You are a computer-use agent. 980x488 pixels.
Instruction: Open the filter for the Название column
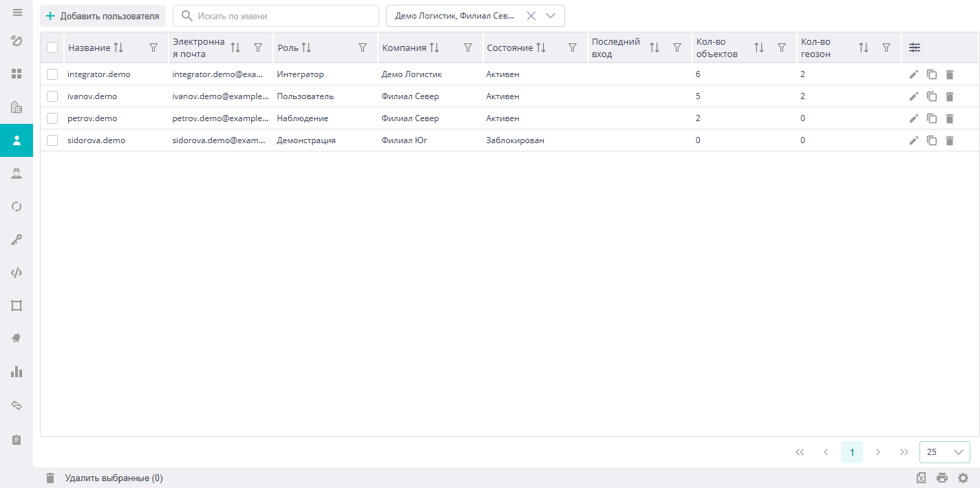[x=153, y=47]
